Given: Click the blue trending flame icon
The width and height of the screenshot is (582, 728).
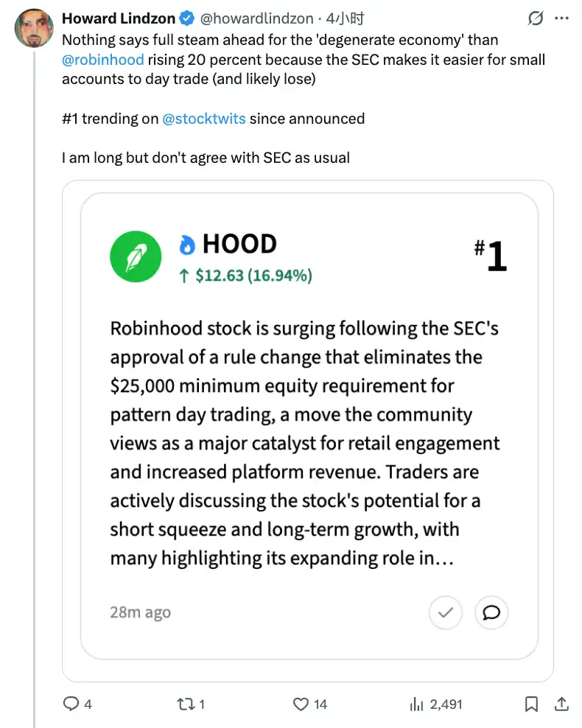Looking at the screenshot, I should (189, 245).
